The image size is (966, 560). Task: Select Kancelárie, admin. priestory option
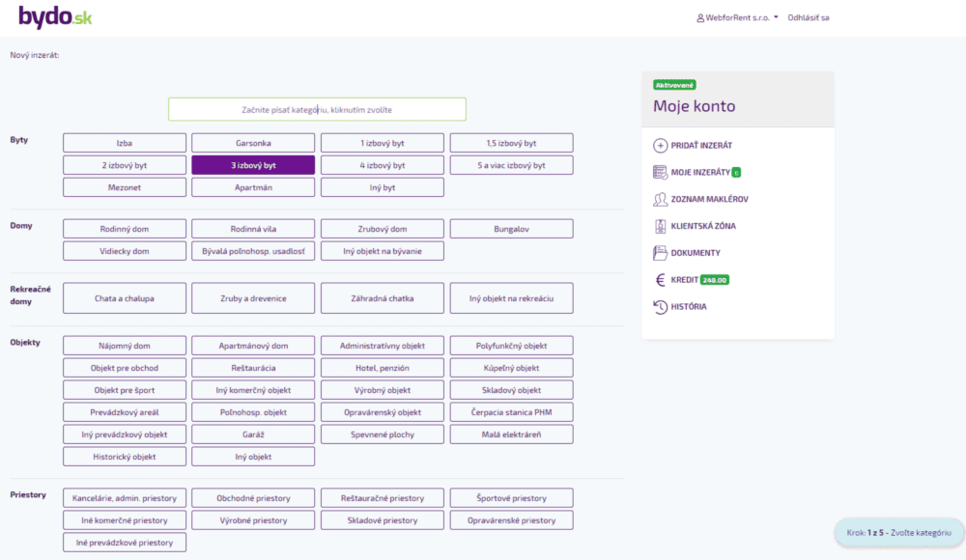[x=125, y=498]
